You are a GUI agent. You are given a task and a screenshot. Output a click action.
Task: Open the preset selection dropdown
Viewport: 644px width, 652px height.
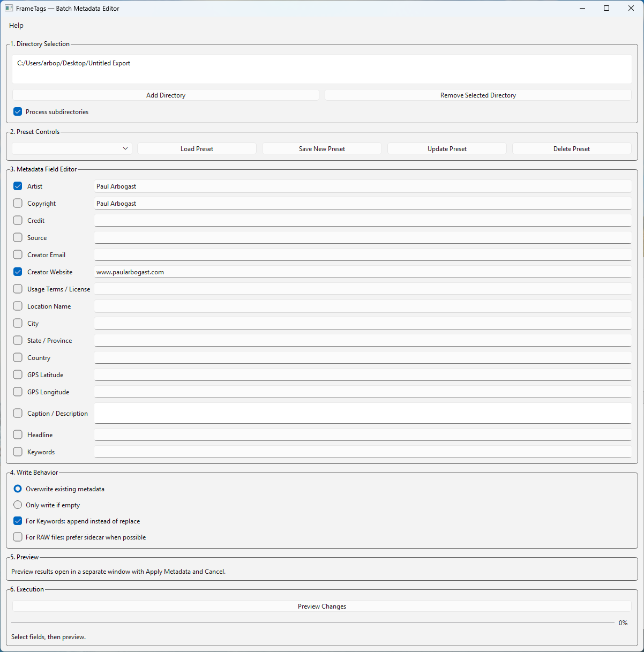coord(71,148)
